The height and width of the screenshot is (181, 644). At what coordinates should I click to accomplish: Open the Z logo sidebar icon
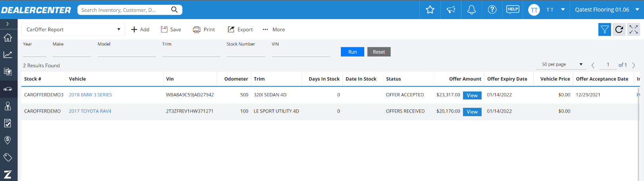point(8,174)
